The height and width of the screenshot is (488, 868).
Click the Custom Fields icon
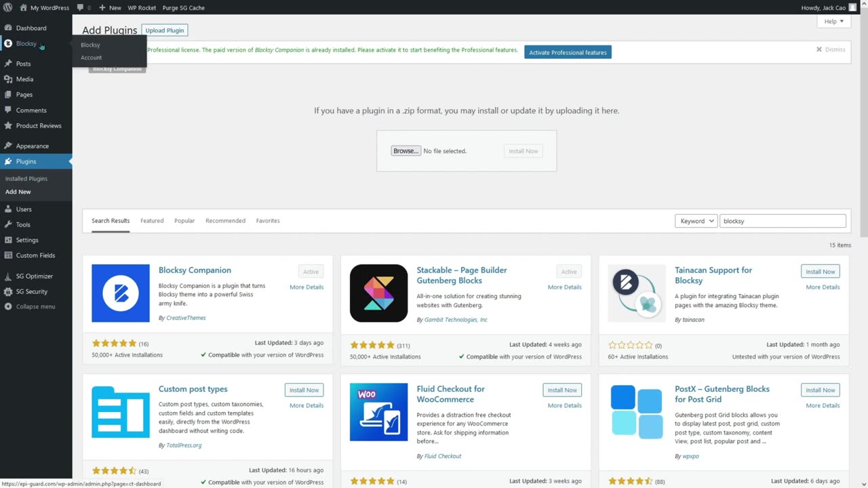click(x=8, y=256)
